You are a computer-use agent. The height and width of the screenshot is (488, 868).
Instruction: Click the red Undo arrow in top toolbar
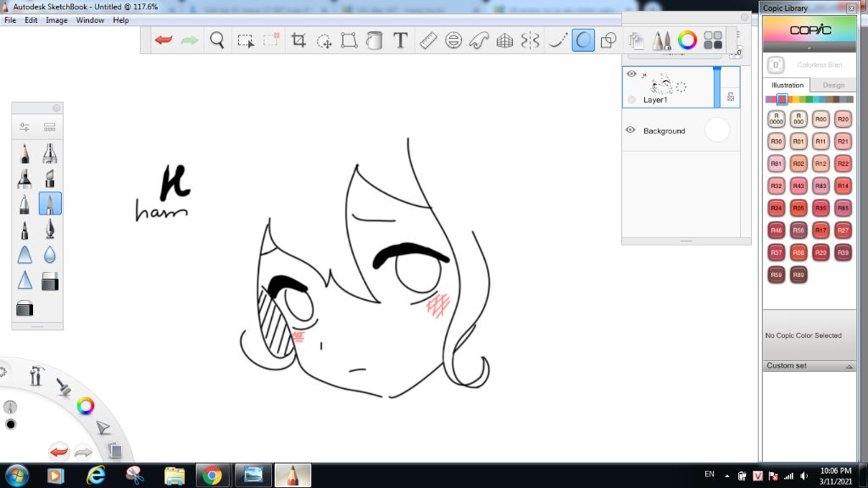pos(164,41)
